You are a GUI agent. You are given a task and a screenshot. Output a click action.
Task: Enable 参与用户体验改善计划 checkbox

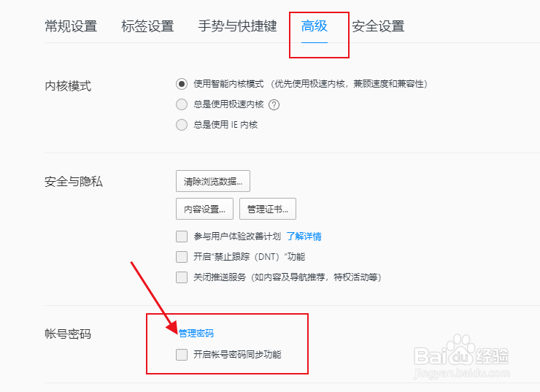(x=182, y=237)
